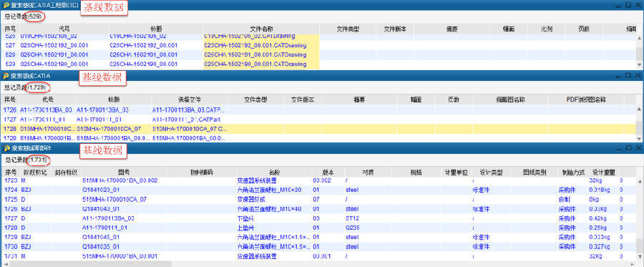Click 图号 Q1841020_01 in the parts table
The image size is (644, 267).
click(x=101, y=190)
